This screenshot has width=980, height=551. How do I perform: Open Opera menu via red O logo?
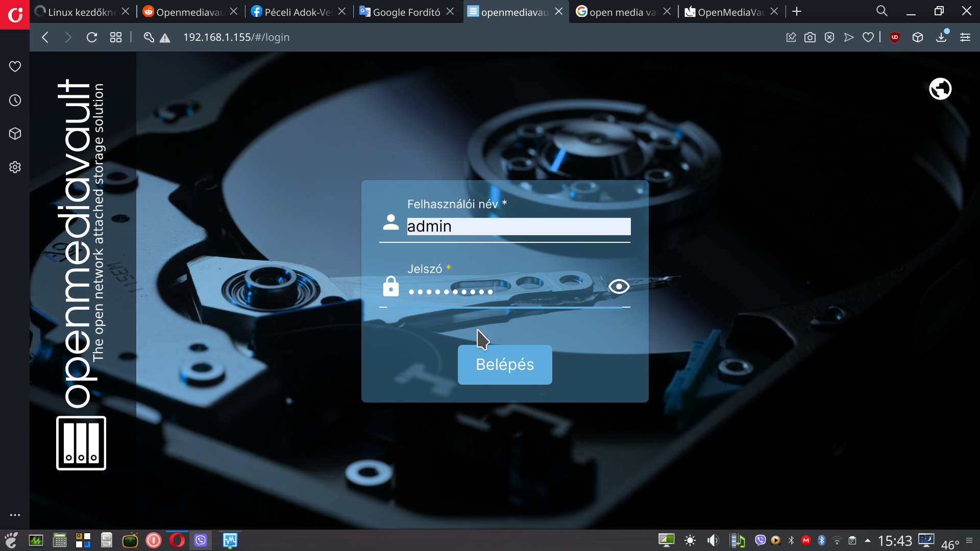pos(15,15)
